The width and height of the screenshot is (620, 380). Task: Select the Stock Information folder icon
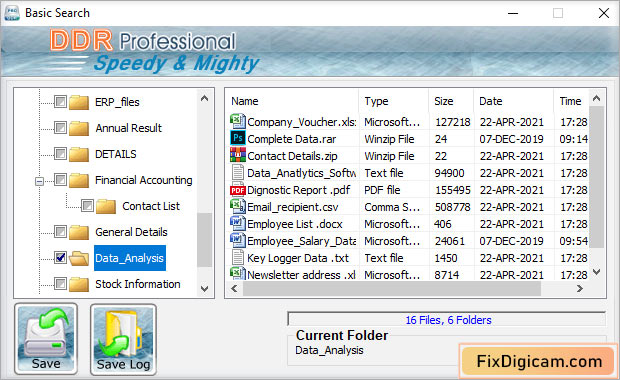[x=79, y=284]
